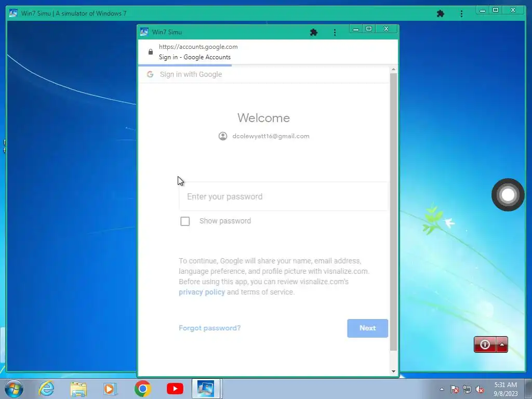
Task: Click the round floating assistive button
Action: 508,195
